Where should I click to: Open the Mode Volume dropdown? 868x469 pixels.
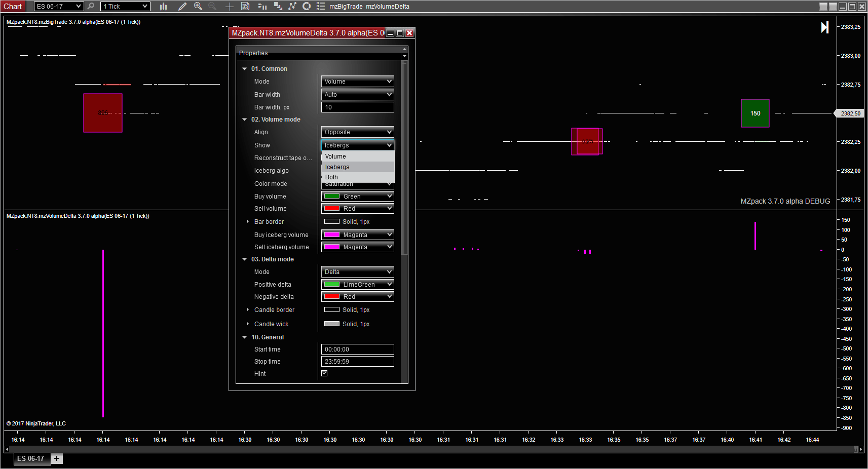point(358,82)
